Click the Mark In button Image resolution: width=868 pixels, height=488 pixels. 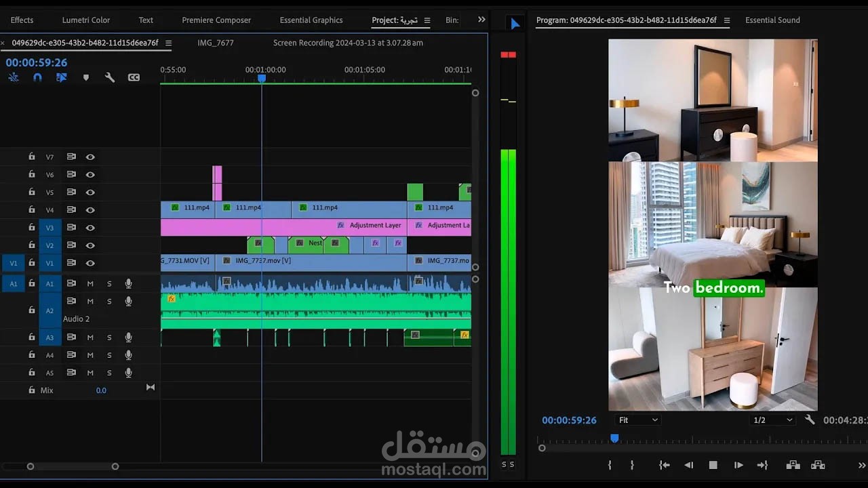[610, 465]
